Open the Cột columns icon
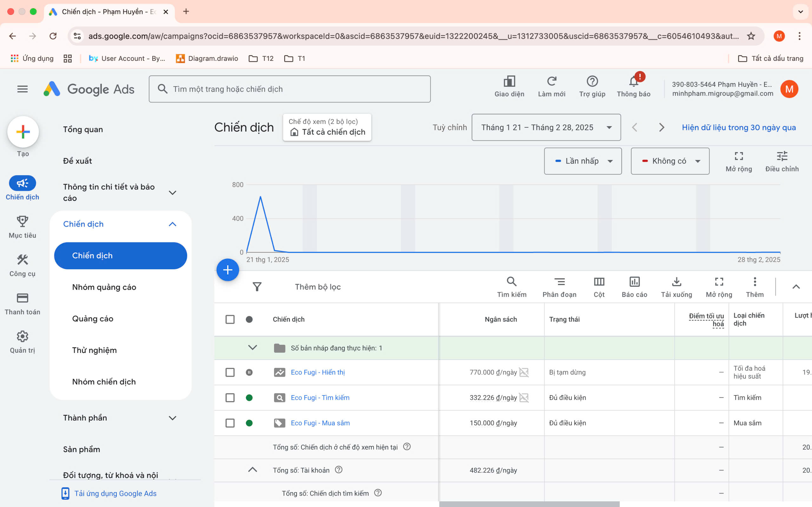 [x=599, y=282]
